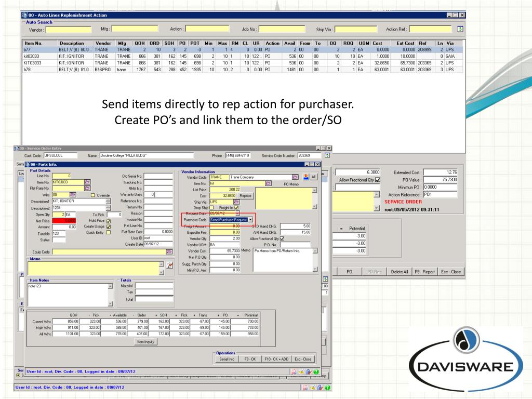Viewport: 532px width, 399px height.
Task: Click the Description column header
Action: tap(75, 43)
